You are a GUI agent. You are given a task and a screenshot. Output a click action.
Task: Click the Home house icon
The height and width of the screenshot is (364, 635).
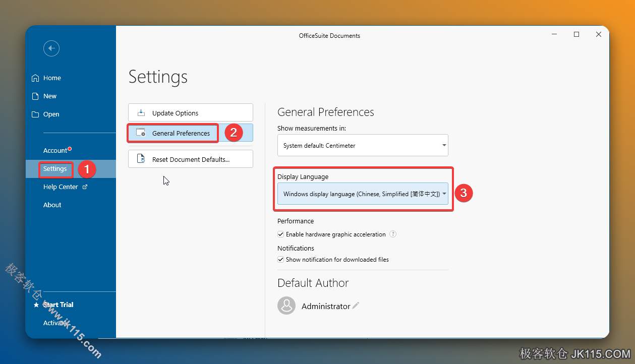tap(35, 78)
